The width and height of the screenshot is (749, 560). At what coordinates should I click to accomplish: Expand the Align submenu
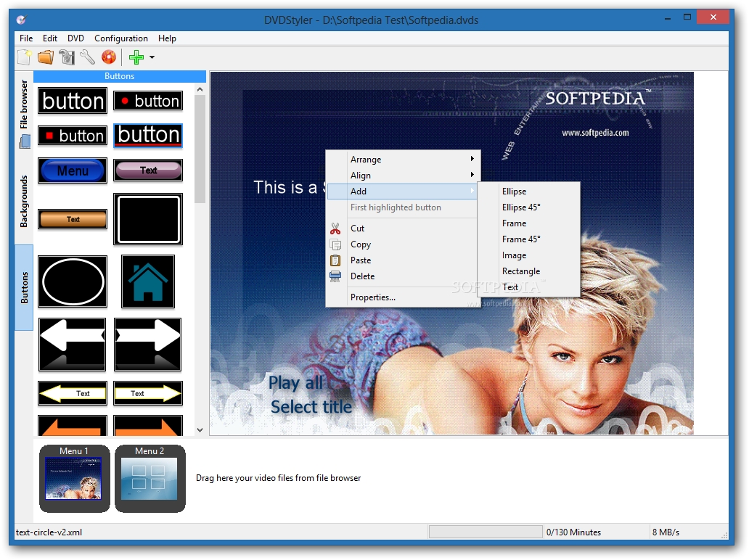pos(403,176)
